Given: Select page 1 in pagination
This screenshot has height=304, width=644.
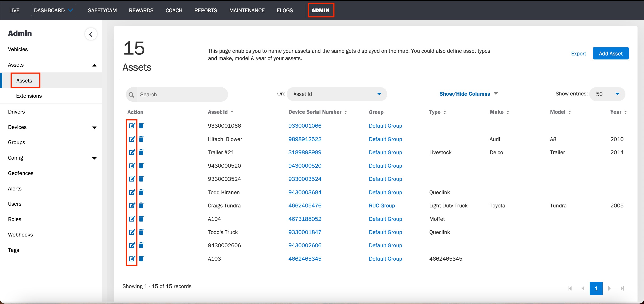Looking at the screenshot, I should [x=596, y=289].
